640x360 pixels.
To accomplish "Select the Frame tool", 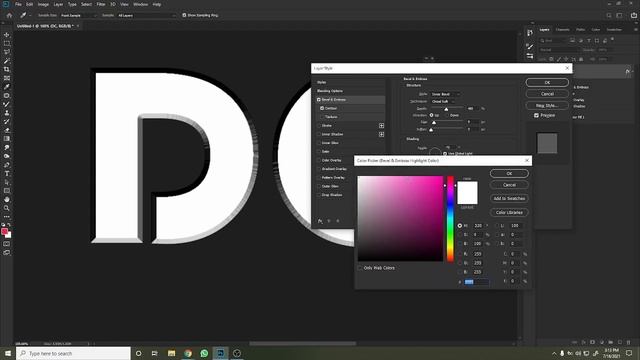I will [7, 78].
